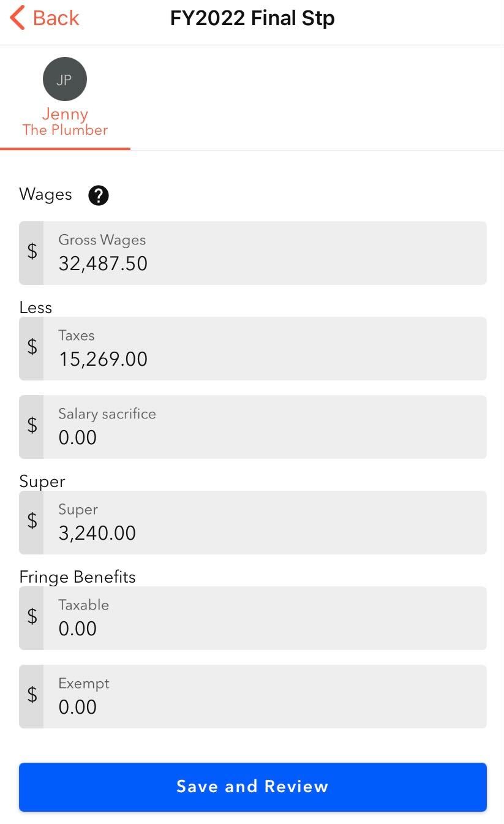This screenshot has width=504, height=824.
Task: Edit the Super amount of 3,240.00
Action: pyautogui.click(x=265, y=523)
